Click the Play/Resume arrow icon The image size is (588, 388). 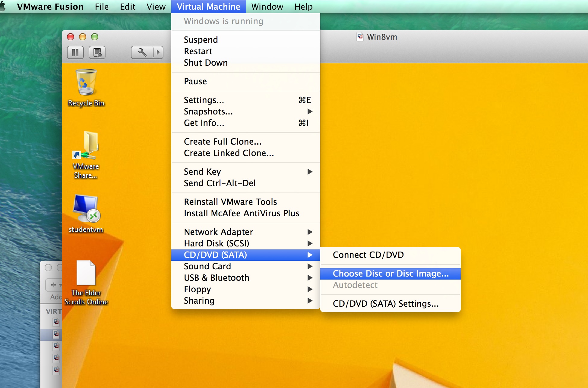pos(159,52)
